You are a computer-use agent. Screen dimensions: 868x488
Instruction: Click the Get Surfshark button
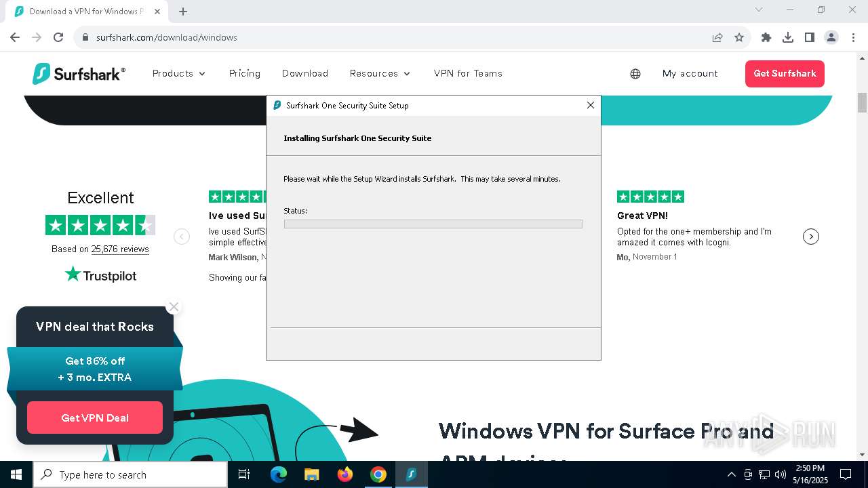point(785,73)
